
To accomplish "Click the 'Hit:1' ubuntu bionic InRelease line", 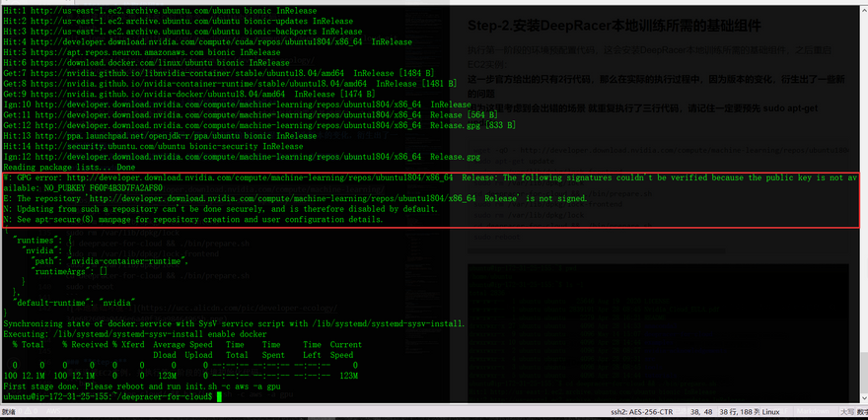I will (160, 11).
